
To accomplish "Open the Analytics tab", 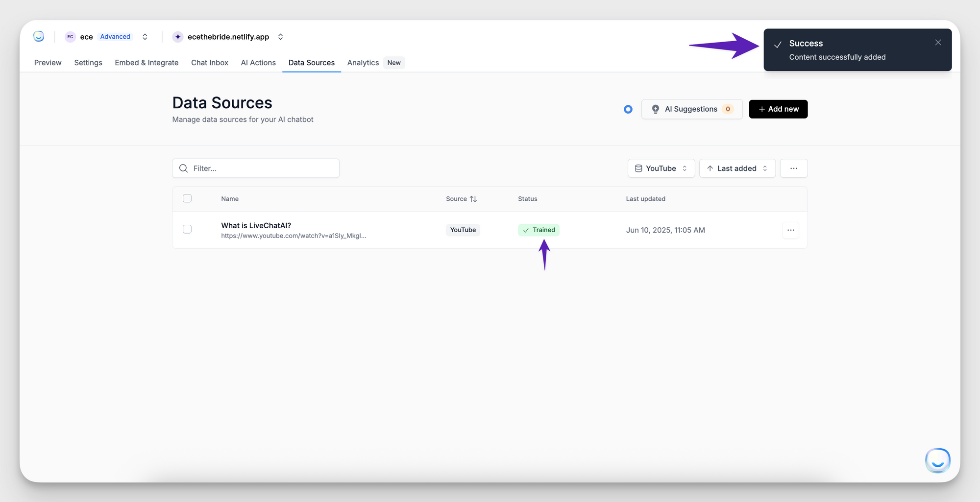I will [x=363, y=63].
